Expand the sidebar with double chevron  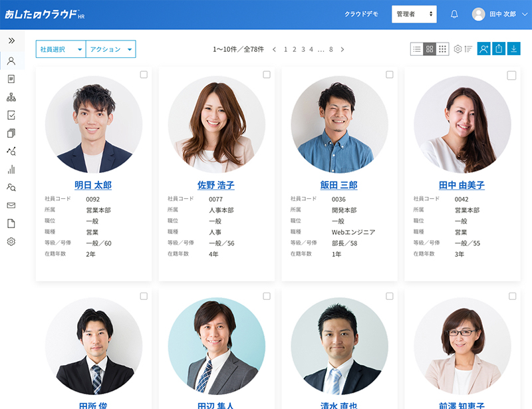click(11, 41)
